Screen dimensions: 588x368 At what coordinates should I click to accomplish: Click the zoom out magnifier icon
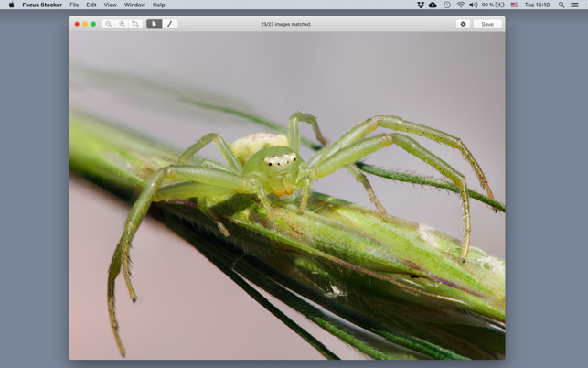coord(108,25)
